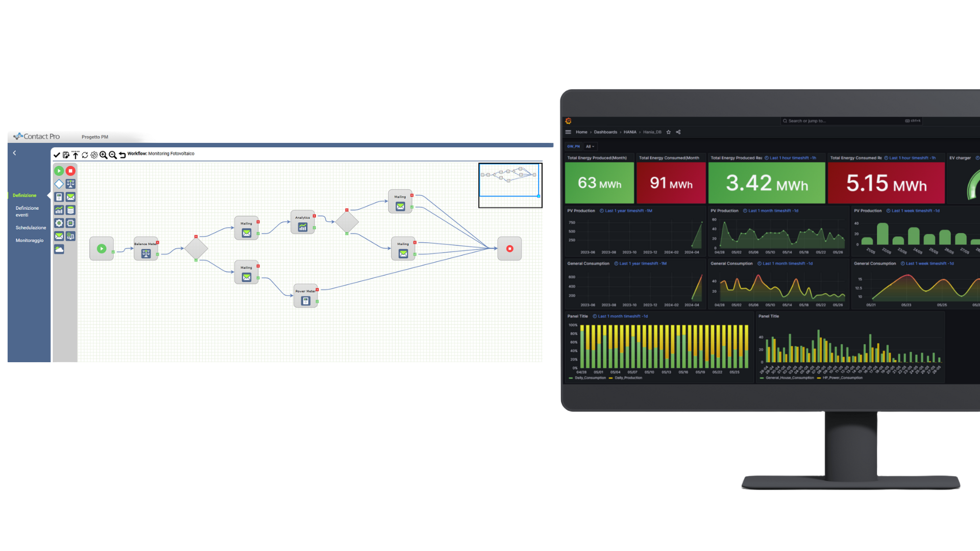The image size is (980, 551).
Task: Click the Stop button in workflow toolbar
Action: point(70,169)
